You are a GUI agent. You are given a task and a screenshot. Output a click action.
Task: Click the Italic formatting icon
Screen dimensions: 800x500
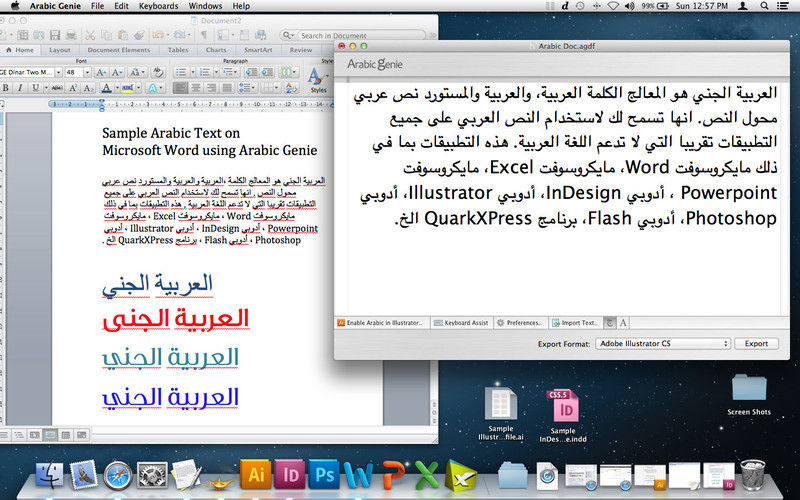tap(20, 88)
